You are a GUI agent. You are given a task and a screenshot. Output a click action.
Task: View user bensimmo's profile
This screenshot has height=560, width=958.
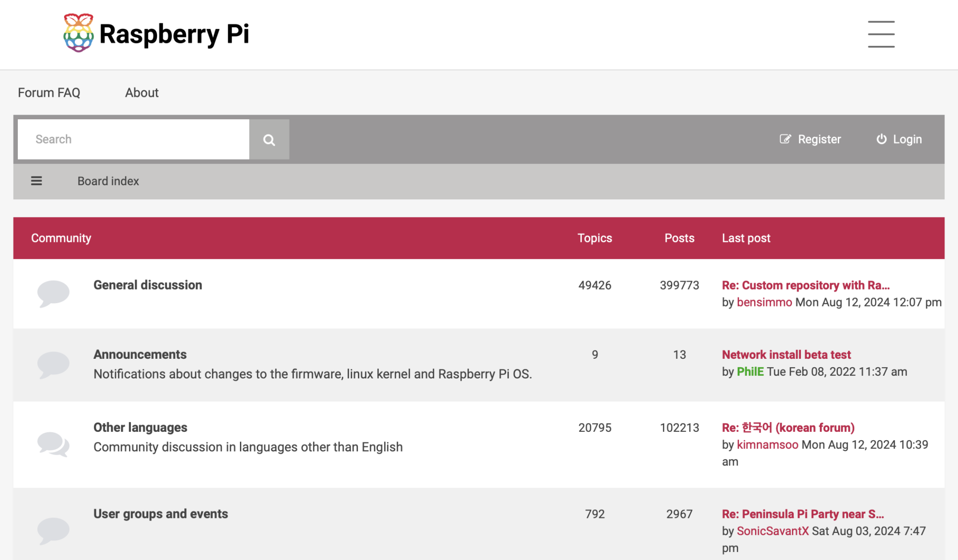tap(764, 302)
